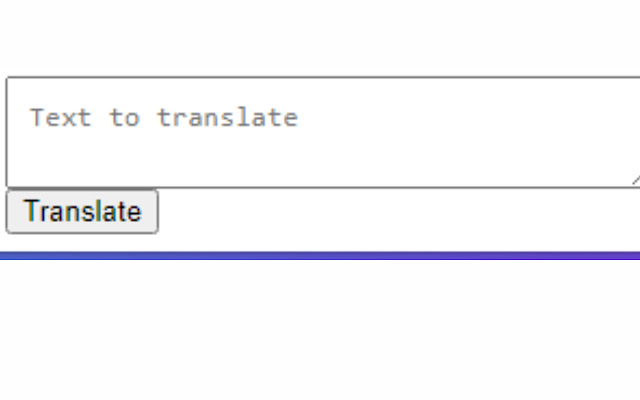
Task: Select the word "Translate" on the gray button
Action: pyautogui.click(x=82, y=211)
